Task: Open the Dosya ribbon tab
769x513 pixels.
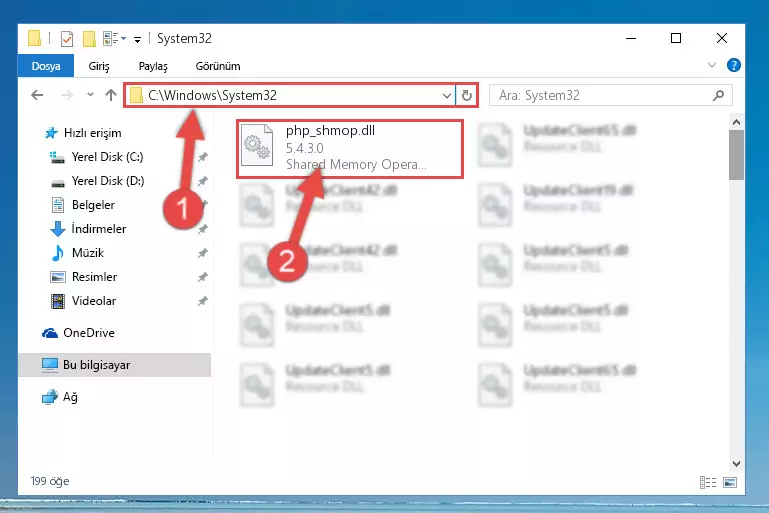Action: pos(46,66)
